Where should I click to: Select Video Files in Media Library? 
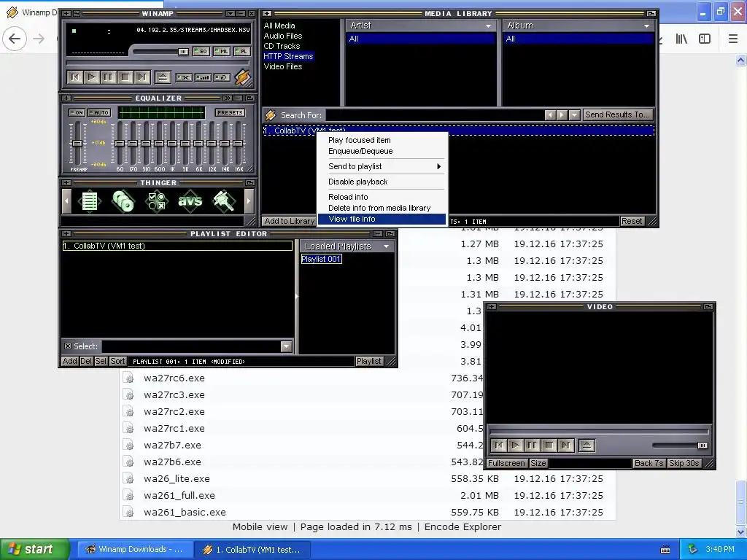[283, 66]
